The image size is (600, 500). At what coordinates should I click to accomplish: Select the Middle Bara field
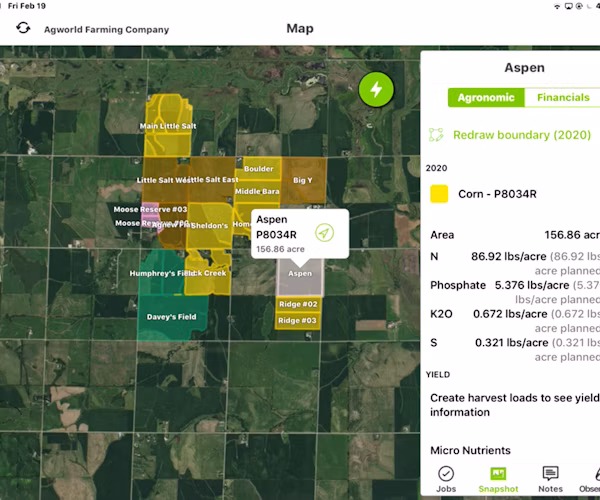point(257,191)
